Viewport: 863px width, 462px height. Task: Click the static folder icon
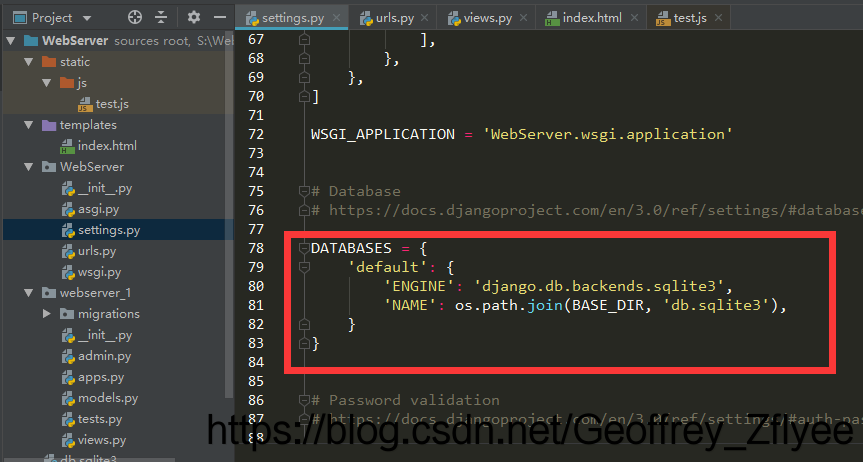point(49,62)
